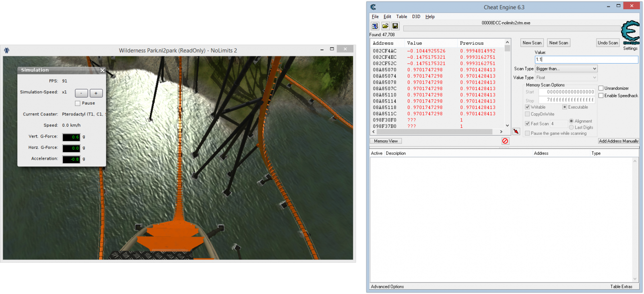Click the Cheat Engine logo settings icon

click(x=630, y=33)
